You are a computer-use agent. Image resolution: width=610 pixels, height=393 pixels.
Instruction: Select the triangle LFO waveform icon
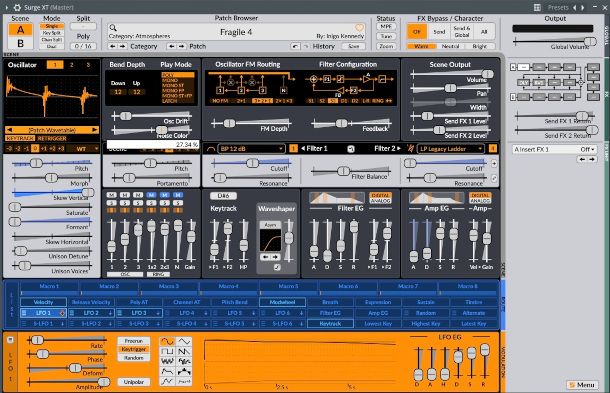pyautogui.click(x=184, y=341)
